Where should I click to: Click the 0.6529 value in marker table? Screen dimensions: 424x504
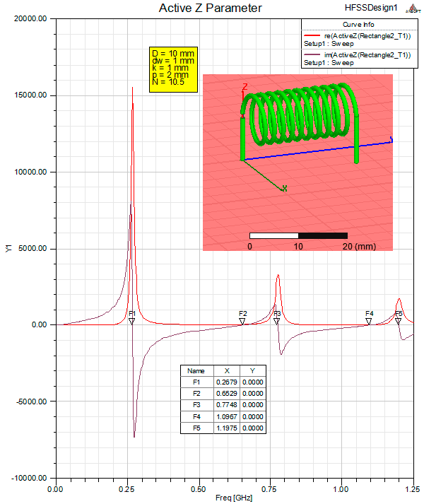coord(227,394)
